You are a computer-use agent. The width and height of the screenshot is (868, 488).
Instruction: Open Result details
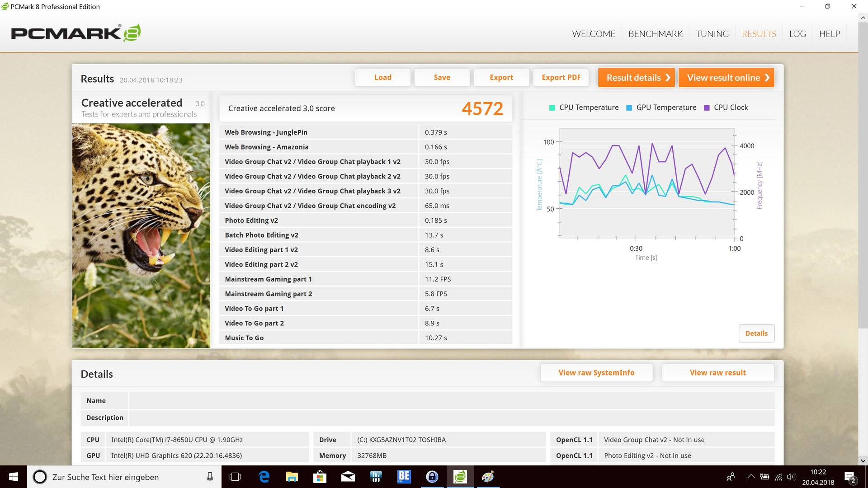point(637,77)
